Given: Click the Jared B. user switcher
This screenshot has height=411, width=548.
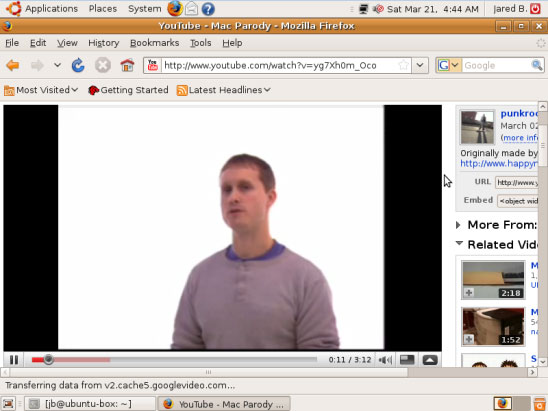Looking at the screenshot, I should (510, 9).
